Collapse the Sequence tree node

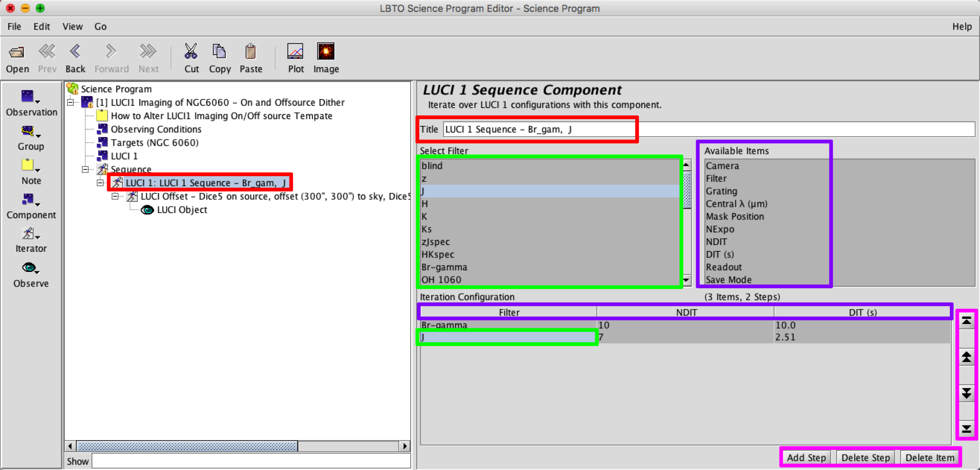coord(85,169)
